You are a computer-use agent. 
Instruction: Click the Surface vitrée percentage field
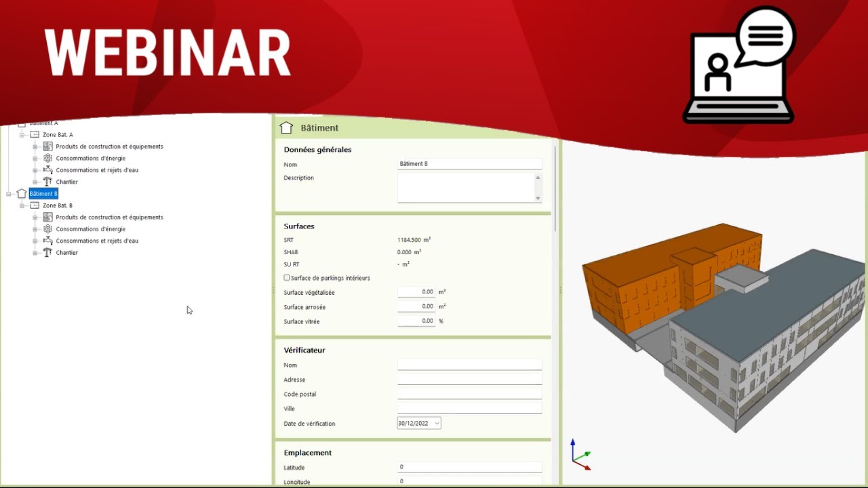(x=416, y=321)
